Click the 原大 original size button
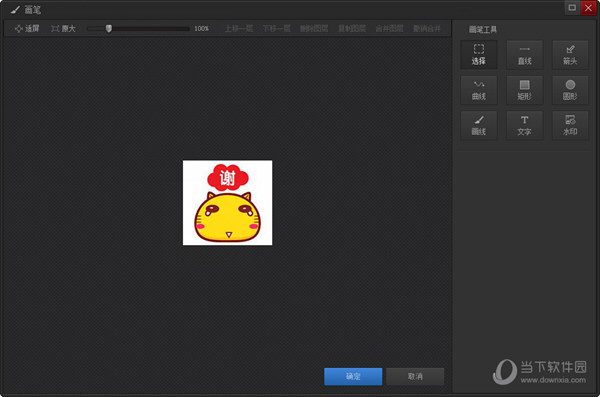The height and width of the screenshot is (397, 600). pos(63,29)
